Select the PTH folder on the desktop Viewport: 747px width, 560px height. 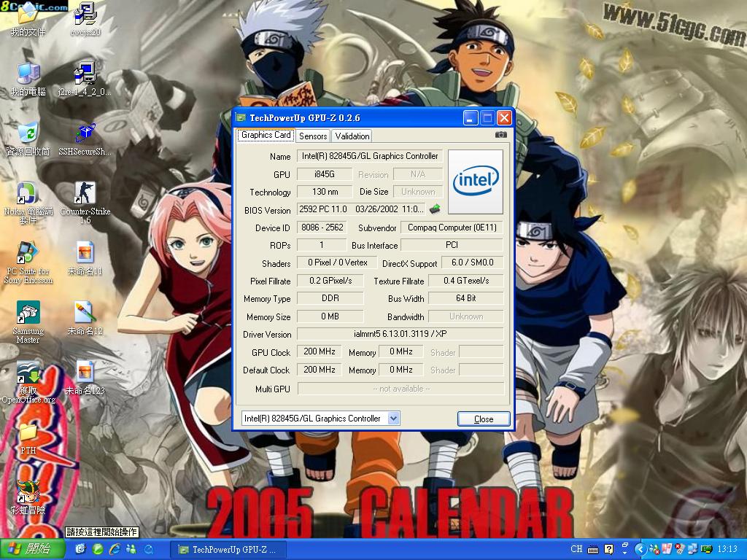tap(28, 432)
